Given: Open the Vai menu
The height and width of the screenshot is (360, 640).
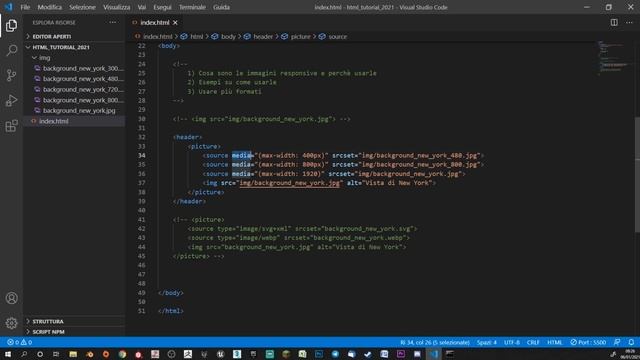Looking at the screenshot, I should 142,7.
